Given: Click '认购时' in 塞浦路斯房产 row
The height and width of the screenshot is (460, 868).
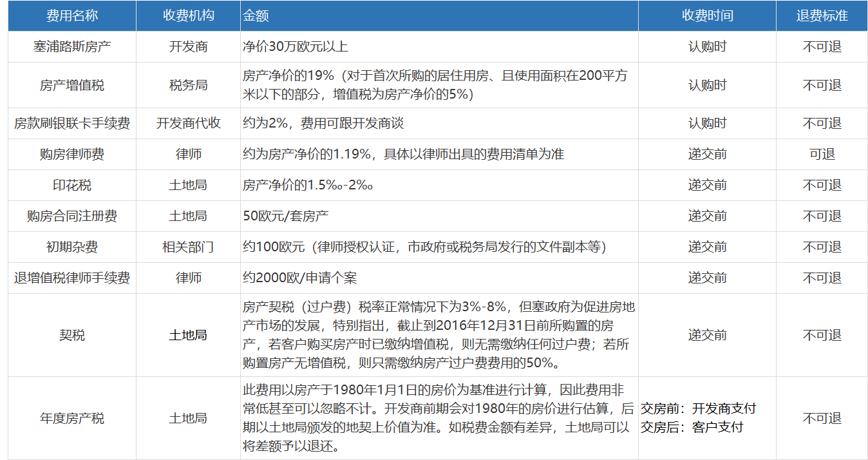Looking at the screenshot, I should tap(707, 46).
